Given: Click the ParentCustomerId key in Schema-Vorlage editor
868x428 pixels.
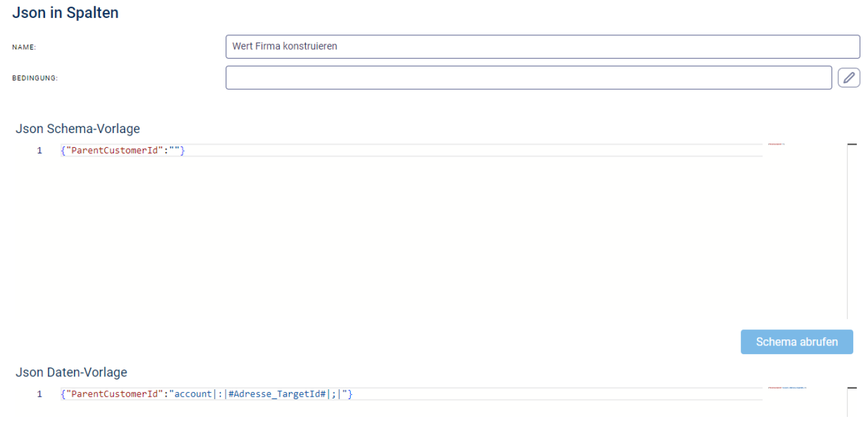Looking at the screenshot, I should pyautogui.click(x=113, y=150).
